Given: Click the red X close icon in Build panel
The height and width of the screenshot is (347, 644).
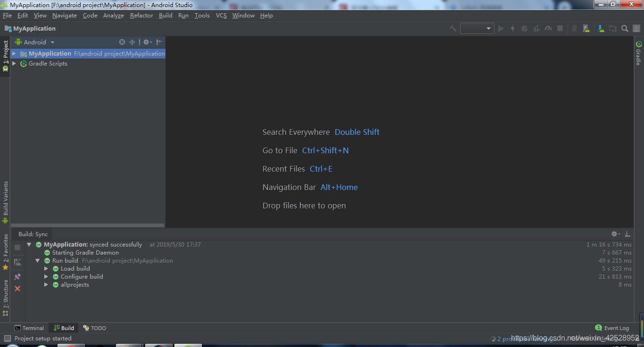Looking at the screenshot, I should pyautogui.click(x=17, y=289).
